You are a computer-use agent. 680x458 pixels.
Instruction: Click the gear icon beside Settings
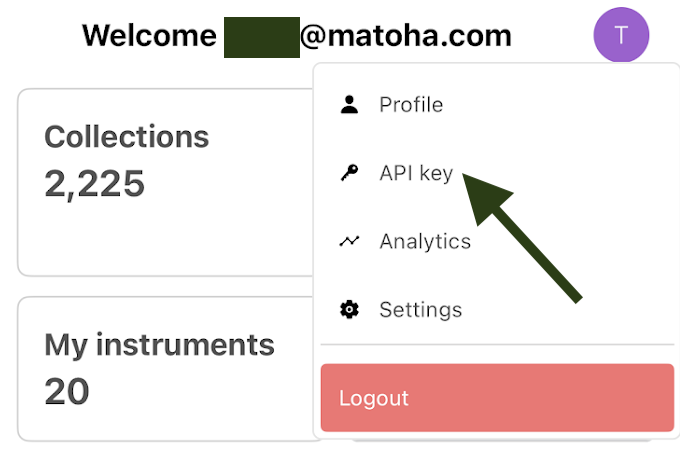(x=349, y=310)
